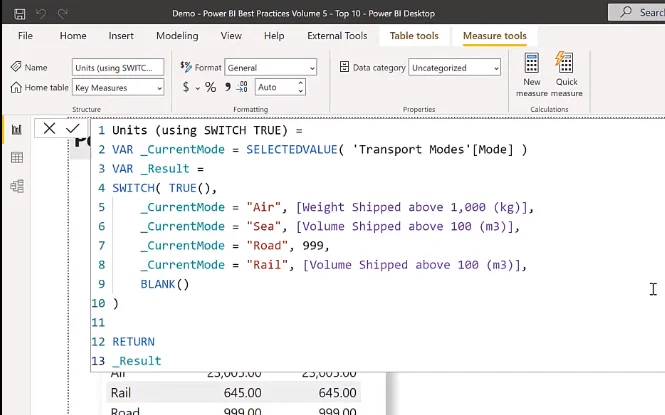Apply percentage format
Viewport: 665px width, 415px height.
210,87
